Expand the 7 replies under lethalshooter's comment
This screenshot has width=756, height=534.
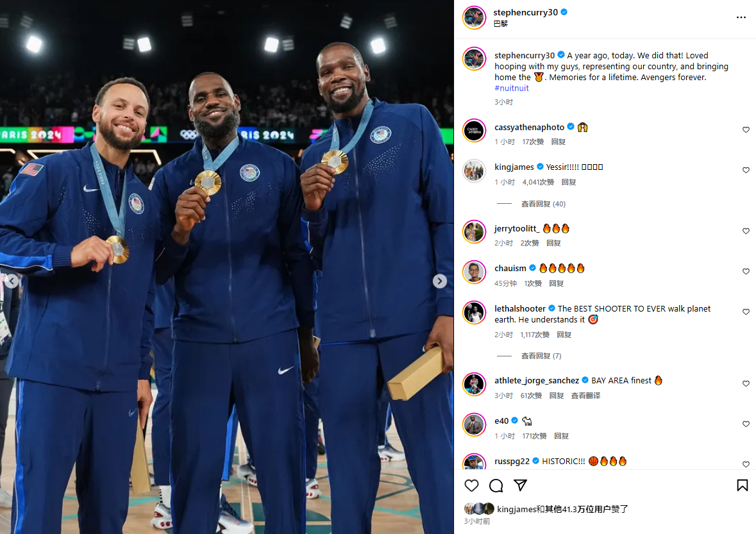point(541,356)
